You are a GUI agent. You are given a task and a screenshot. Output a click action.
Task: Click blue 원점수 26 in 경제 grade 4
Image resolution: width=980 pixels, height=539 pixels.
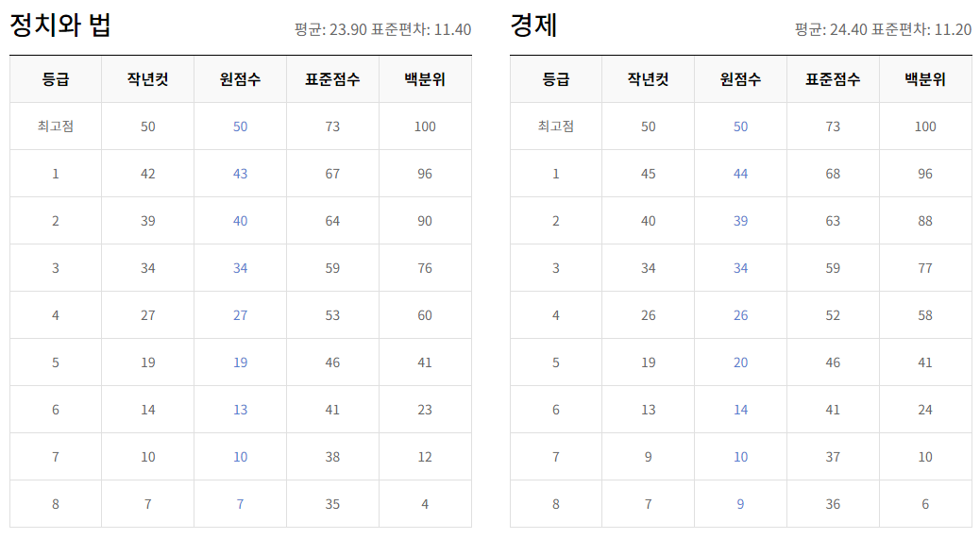(740, 315)
